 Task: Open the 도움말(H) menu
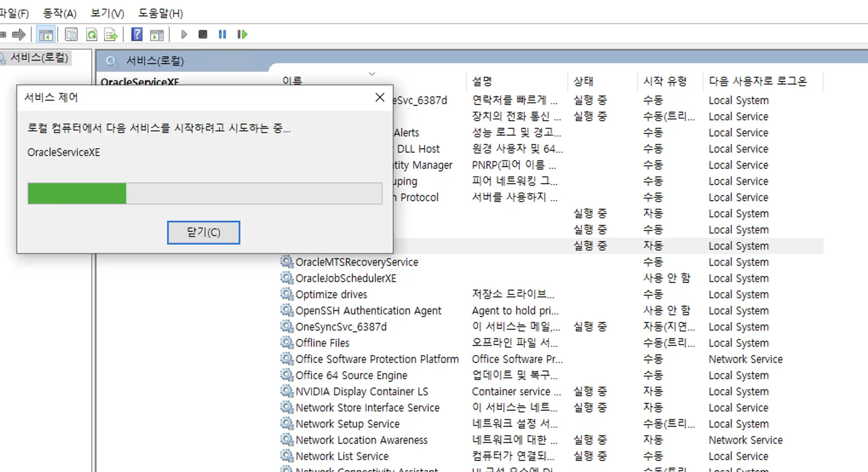coord(160,13)
